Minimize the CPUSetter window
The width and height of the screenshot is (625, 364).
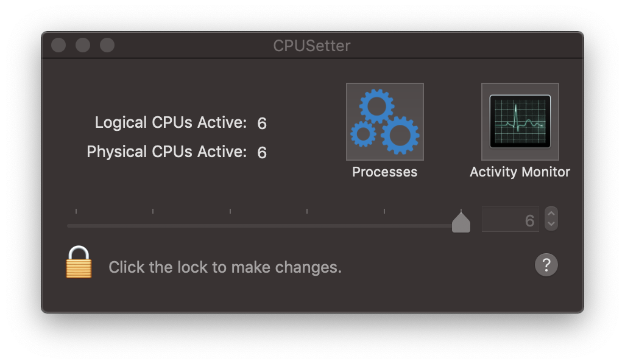[83, 46]
